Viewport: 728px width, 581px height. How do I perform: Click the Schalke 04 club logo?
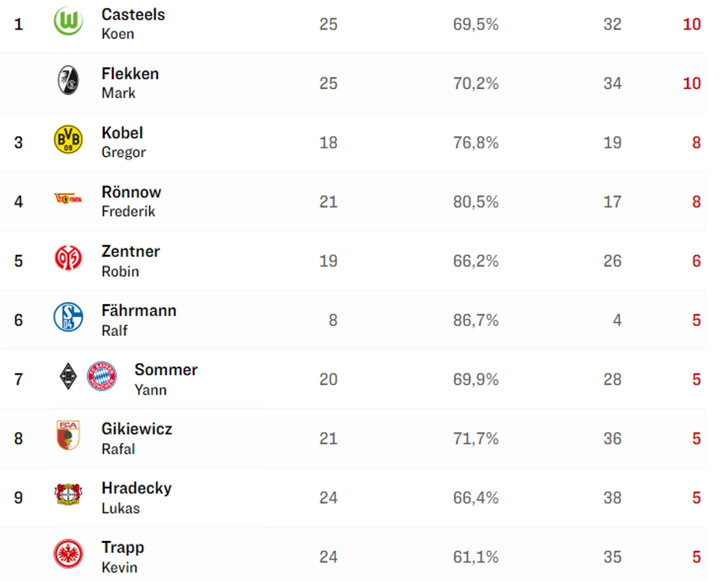point(68,317)
